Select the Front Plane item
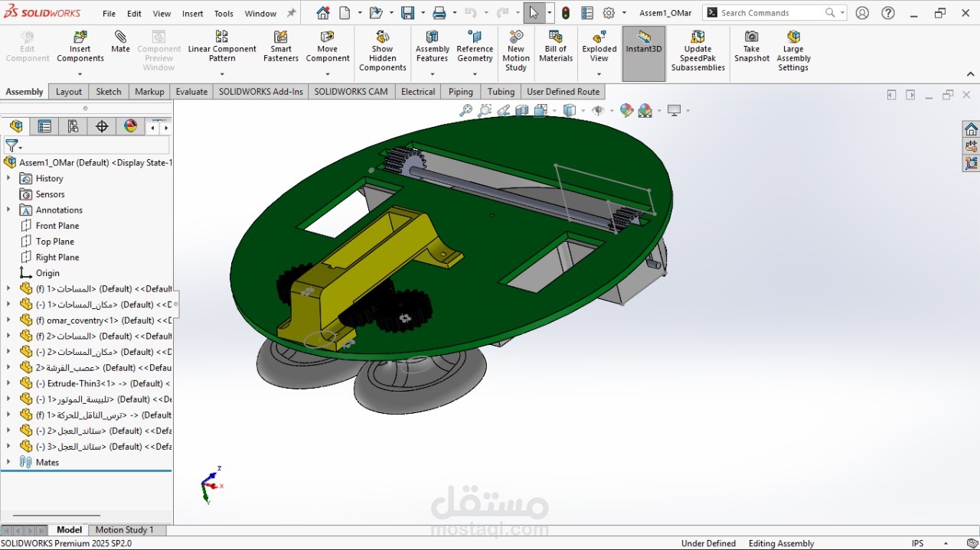980x550 pixels. (x=57, y=226)
